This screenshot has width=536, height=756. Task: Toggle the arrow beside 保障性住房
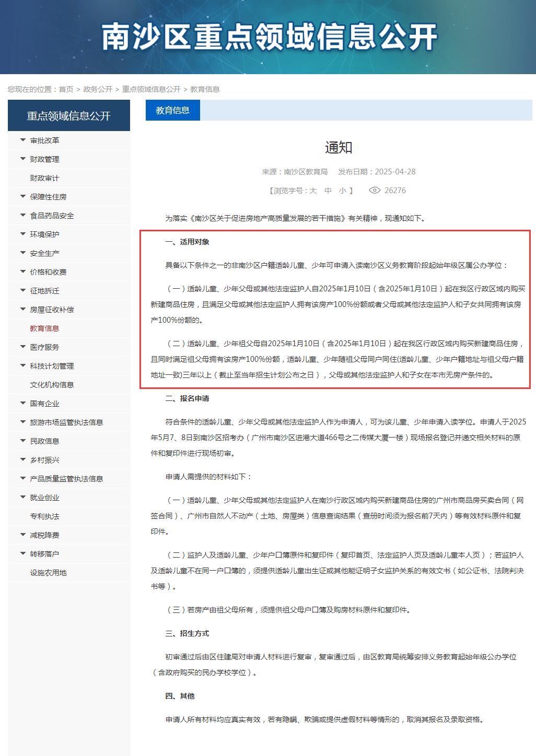pos(23,196)
